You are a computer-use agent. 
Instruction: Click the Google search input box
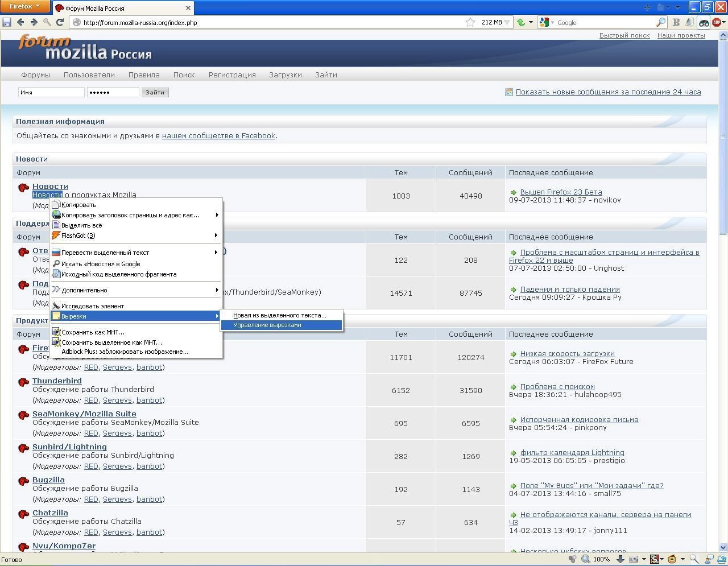pyautogui.click(x=603, y=23)
